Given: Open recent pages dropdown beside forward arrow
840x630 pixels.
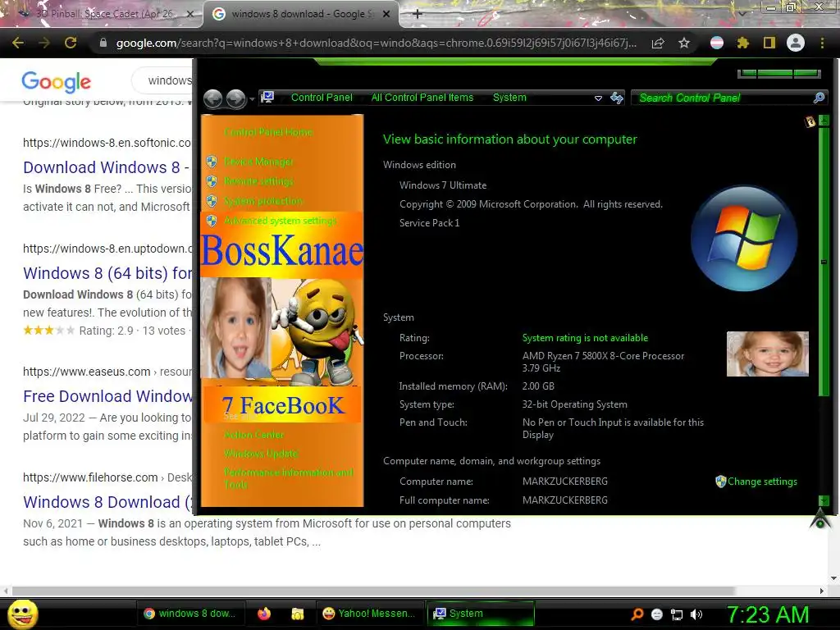Looking at the screenshot, I should click(x=252, y=99).
